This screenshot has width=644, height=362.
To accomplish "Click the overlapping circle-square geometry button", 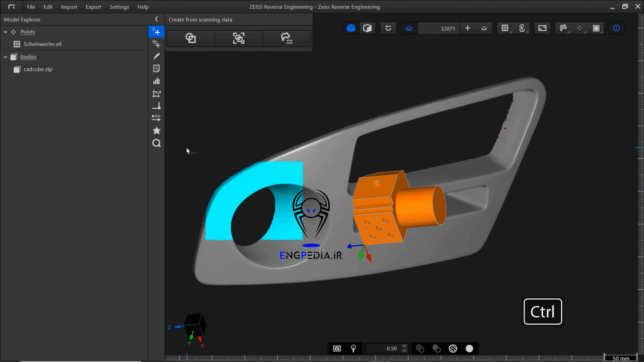I will pos(190,38).
